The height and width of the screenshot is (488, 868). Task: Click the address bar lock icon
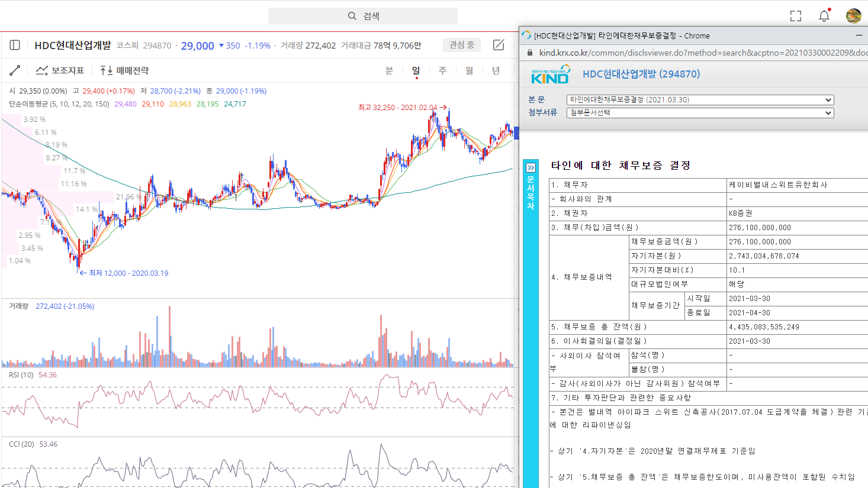pyautogui.click(x=531, y=53)
